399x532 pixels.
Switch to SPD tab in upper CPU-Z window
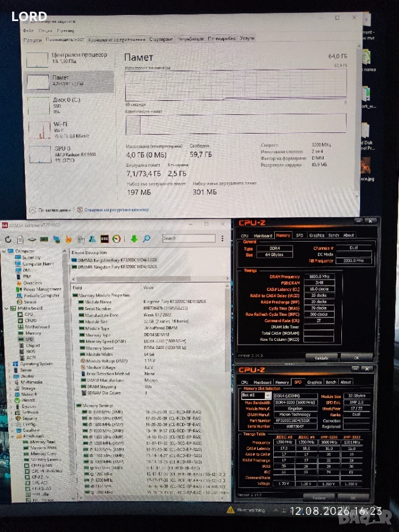pos(300,235)
